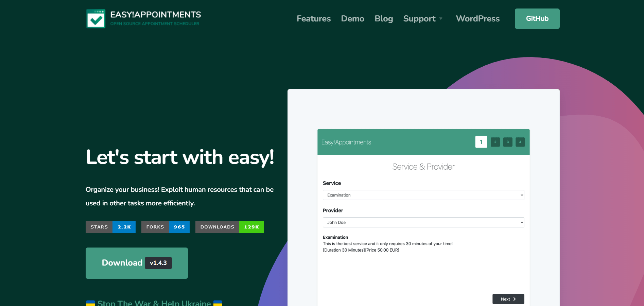
Task: Open the Demo page link
Action: (x=352, y=19)
